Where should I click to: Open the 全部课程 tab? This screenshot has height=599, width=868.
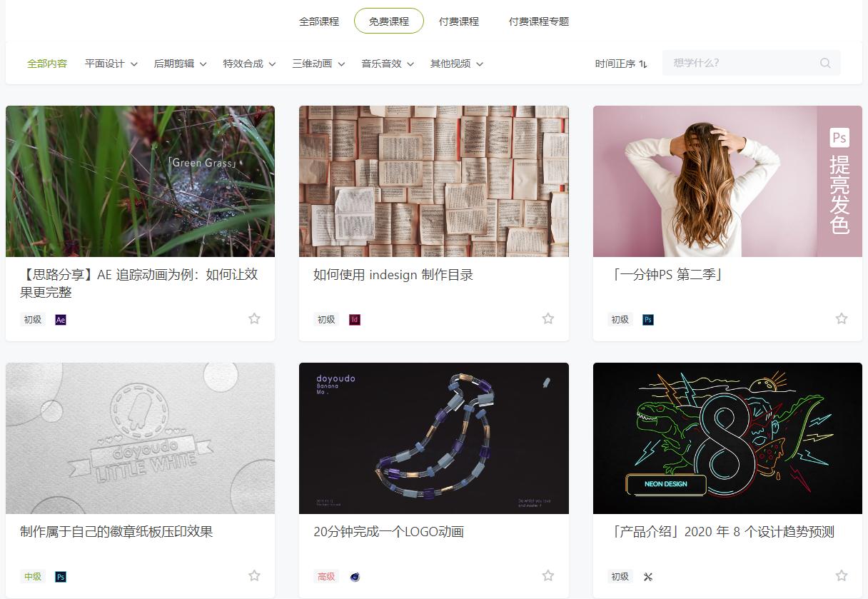click(318, 21)
